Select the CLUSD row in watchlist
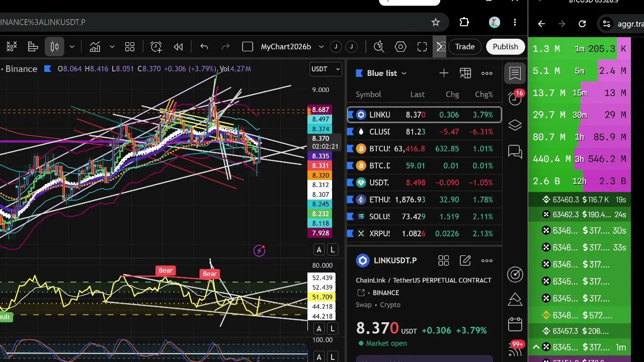The image size is (644, 362). 424,132
